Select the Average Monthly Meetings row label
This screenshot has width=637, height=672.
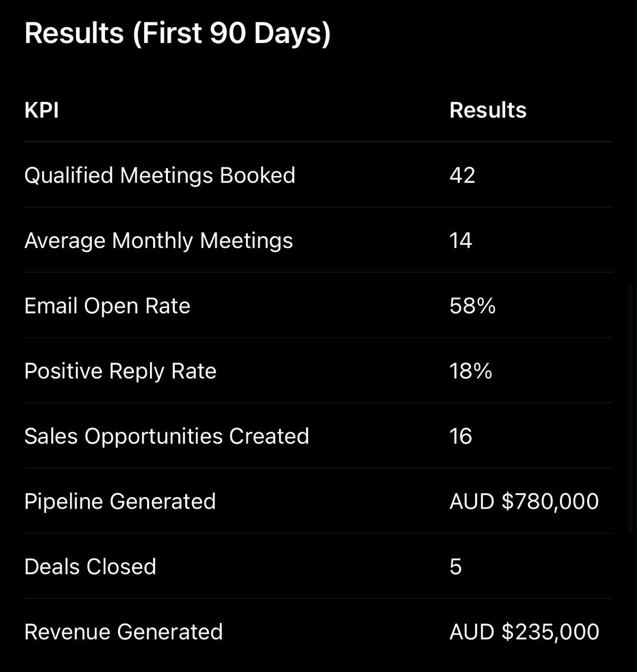(158, 241)
